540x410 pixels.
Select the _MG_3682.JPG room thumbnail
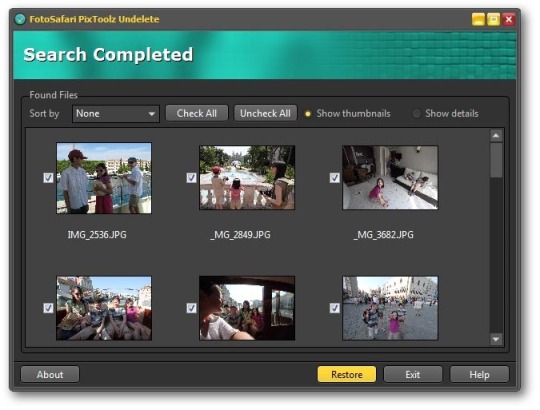390,178
